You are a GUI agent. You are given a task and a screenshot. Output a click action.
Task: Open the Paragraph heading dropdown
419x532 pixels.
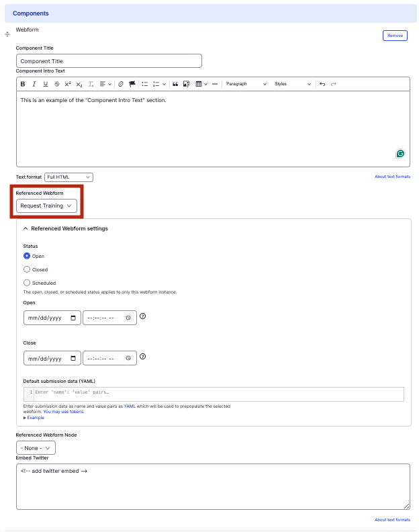(x=246, y=84)
